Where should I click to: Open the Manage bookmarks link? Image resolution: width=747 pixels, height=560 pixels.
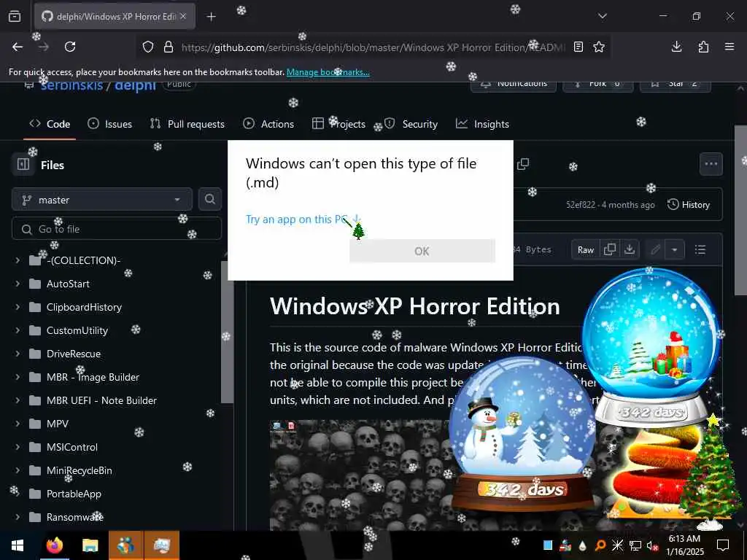[328, 72]
